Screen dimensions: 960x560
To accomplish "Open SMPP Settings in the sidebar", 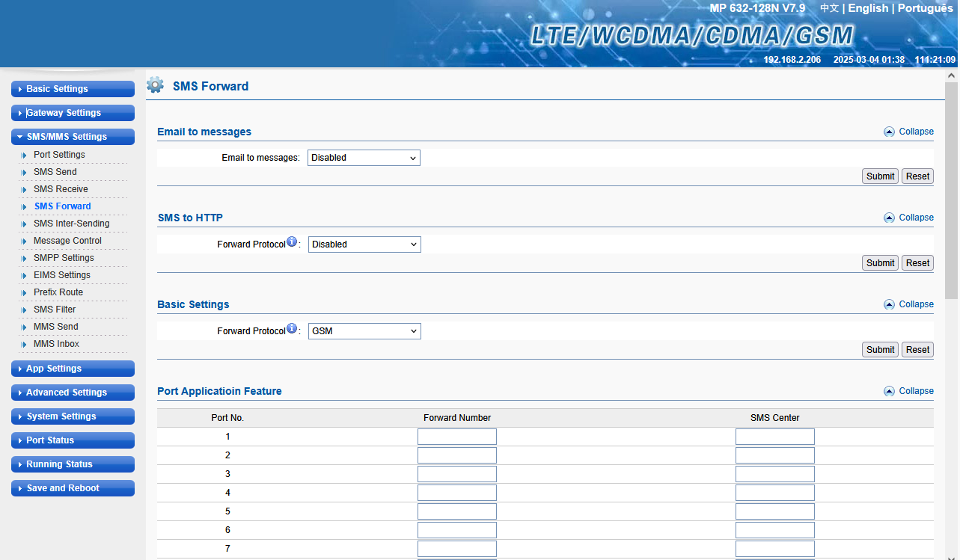I will [64, 258].
